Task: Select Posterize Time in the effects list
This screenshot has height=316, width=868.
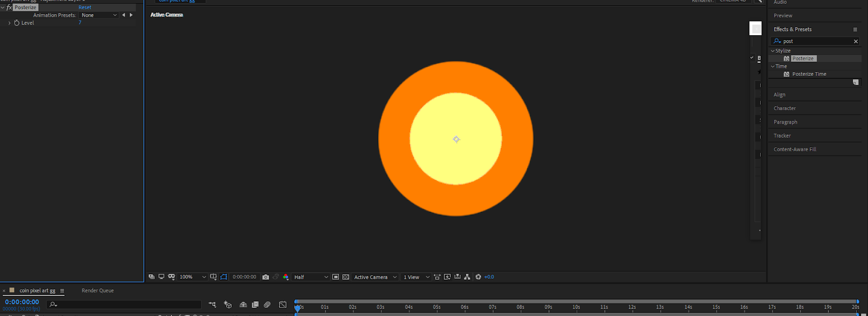Action: (x=809, y=74)
